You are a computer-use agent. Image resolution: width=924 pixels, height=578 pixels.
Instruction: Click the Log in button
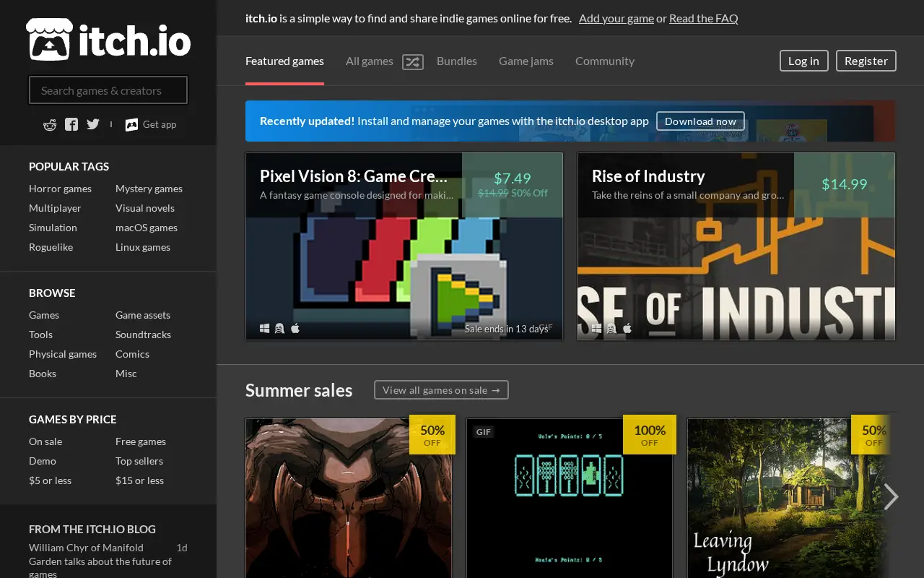803,61
